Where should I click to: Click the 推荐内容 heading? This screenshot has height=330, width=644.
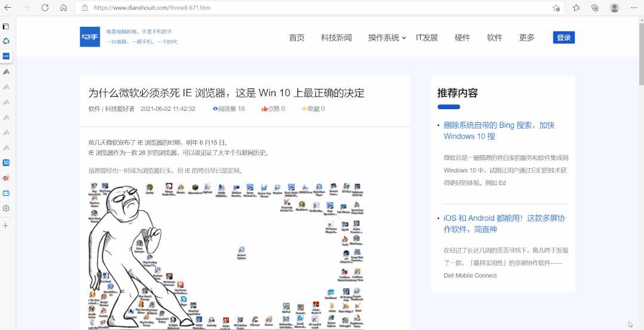pyautogui.click(x=458, y=92)
